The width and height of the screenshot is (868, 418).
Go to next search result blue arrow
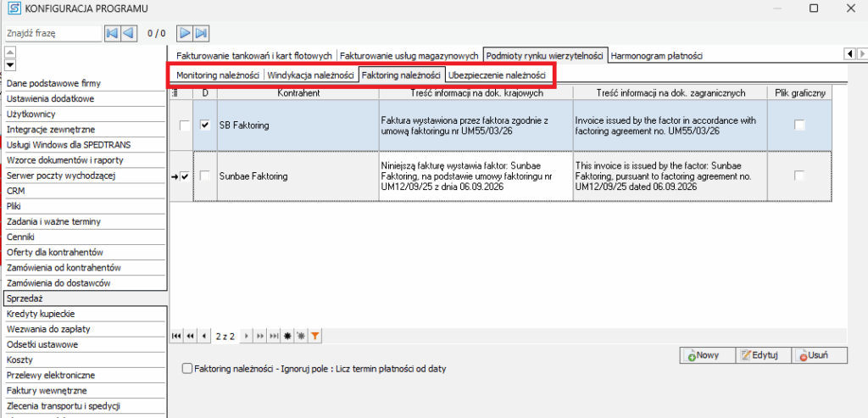click(x=185, y=33)
